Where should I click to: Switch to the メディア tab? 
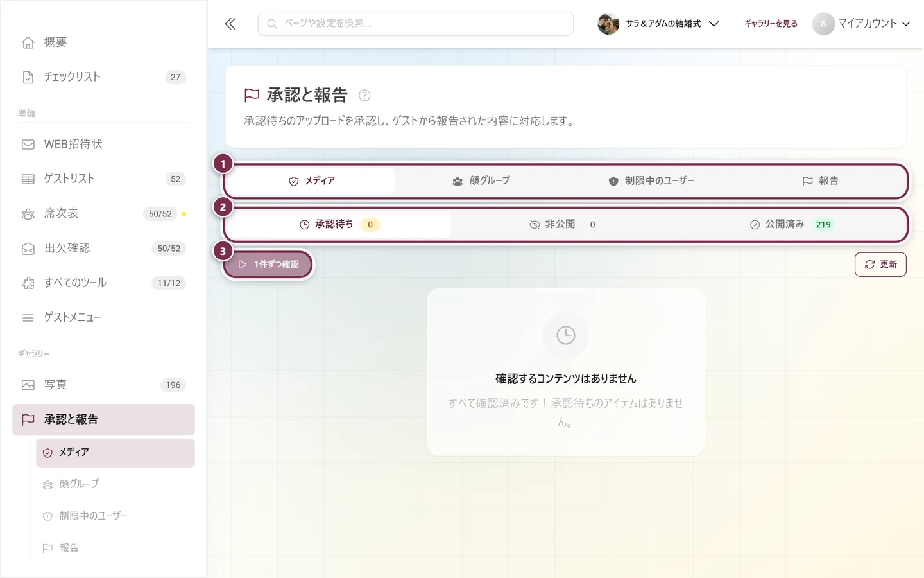point(311,181)
